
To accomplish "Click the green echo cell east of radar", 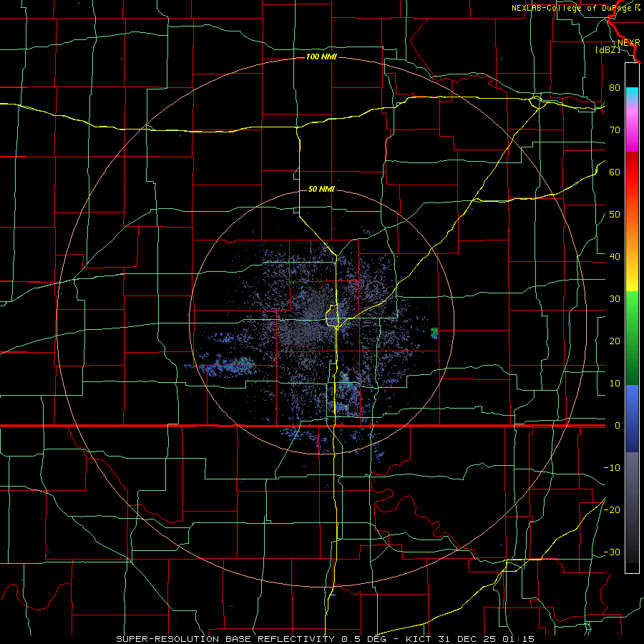I will tap(434, 333).
